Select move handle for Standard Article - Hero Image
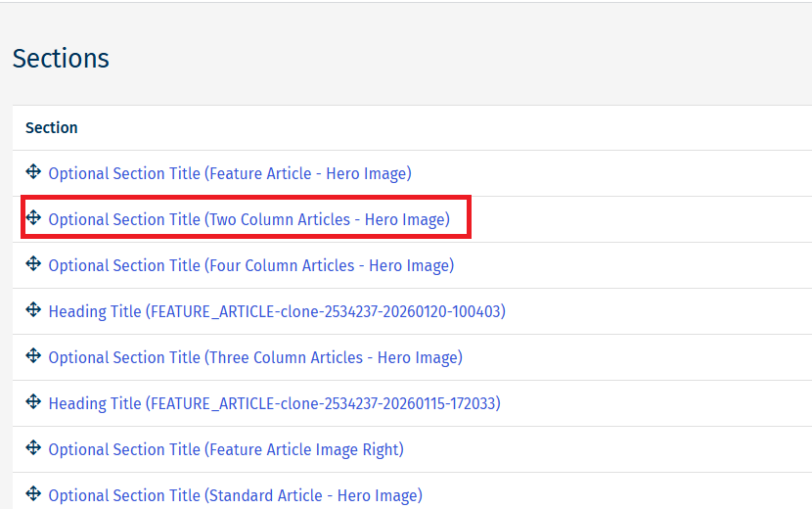Viewport: 812px width, 509px height. click(33, 494)
